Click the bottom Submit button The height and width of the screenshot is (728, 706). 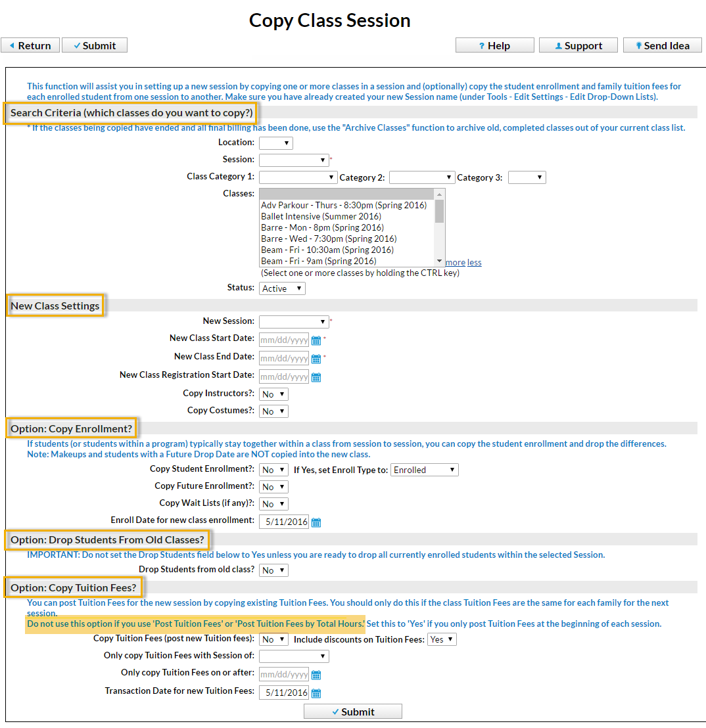coord(353,712)
